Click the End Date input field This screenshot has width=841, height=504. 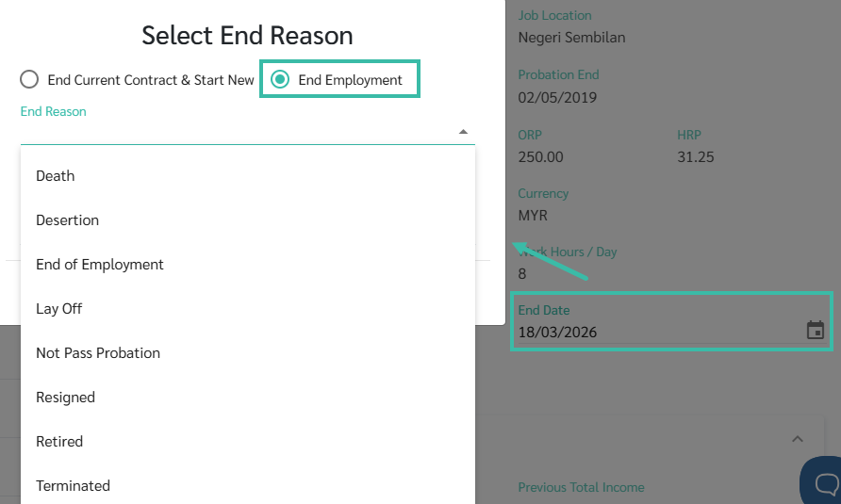coord(651,332)
